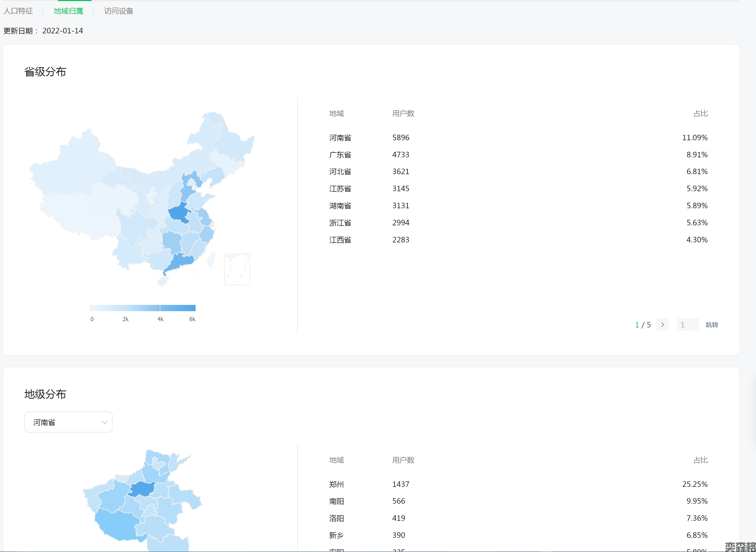Click the 用户数 column header in province table
This screenshot has width=756, height=552.
[x=403, y=114]
